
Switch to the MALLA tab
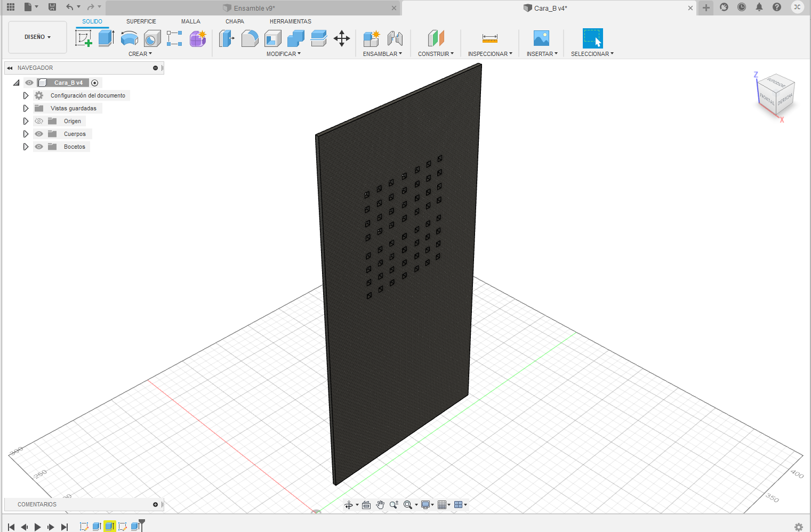click(x=191, y=21)
